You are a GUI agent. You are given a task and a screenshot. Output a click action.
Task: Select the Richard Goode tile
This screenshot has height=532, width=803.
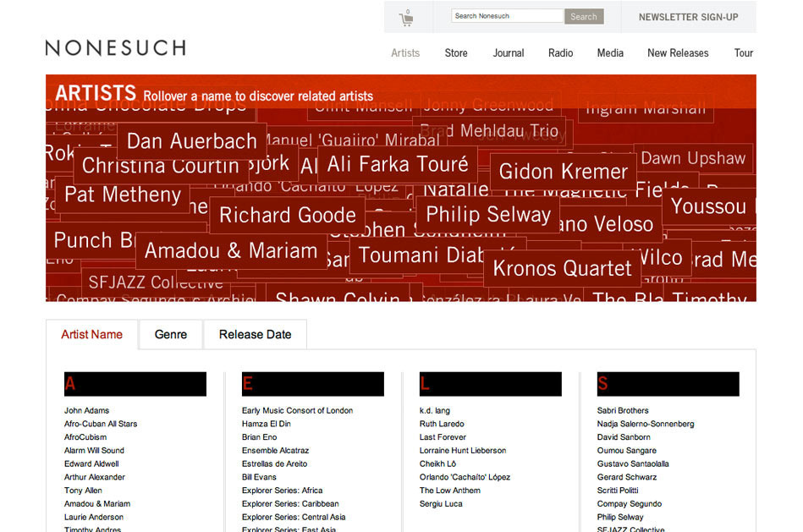(x=288, y=215)
